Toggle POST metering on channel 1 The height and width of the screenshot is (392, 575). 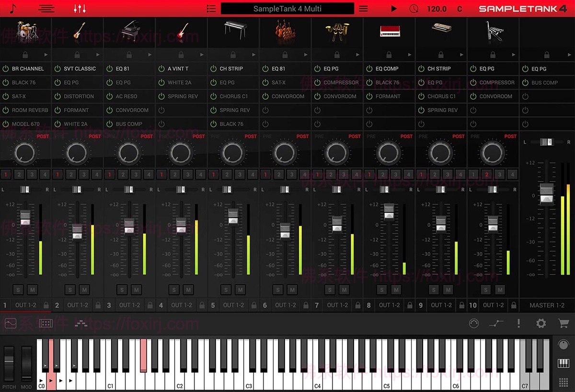[42, 136]
